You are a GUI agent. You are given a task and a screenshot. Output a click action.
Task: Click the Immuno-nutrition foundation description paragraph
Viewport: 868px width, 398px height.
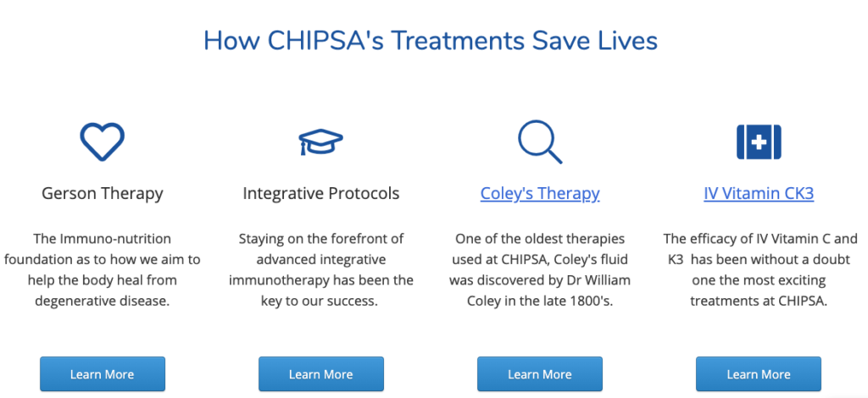pos(103,270)
